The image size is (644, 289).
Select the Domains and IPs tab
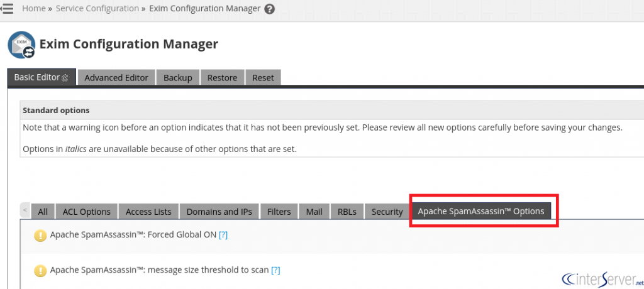[x=219, y=212]
